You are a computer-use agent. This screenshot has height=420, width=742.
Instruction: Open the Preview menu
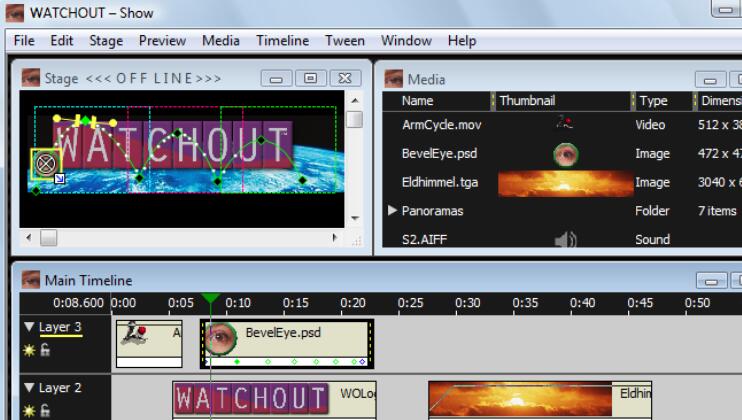(162, 41)
